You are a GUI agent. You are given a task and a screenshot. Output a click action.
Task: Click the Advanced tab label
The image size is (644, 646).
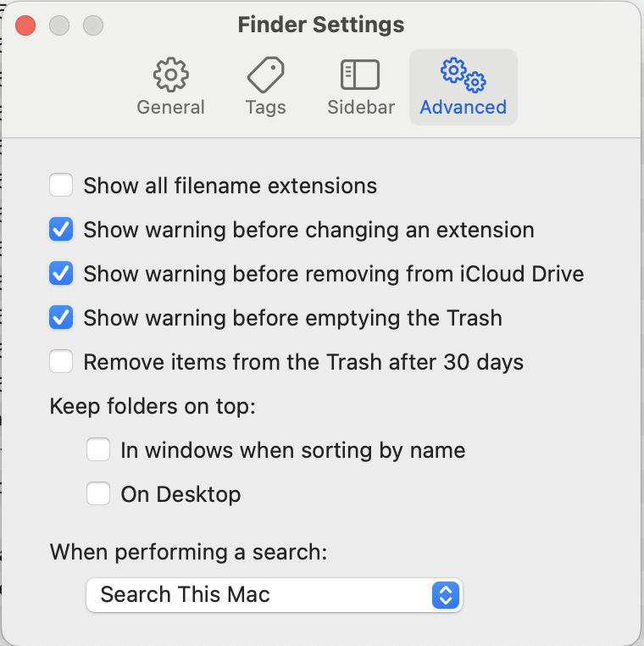point(463,108)
